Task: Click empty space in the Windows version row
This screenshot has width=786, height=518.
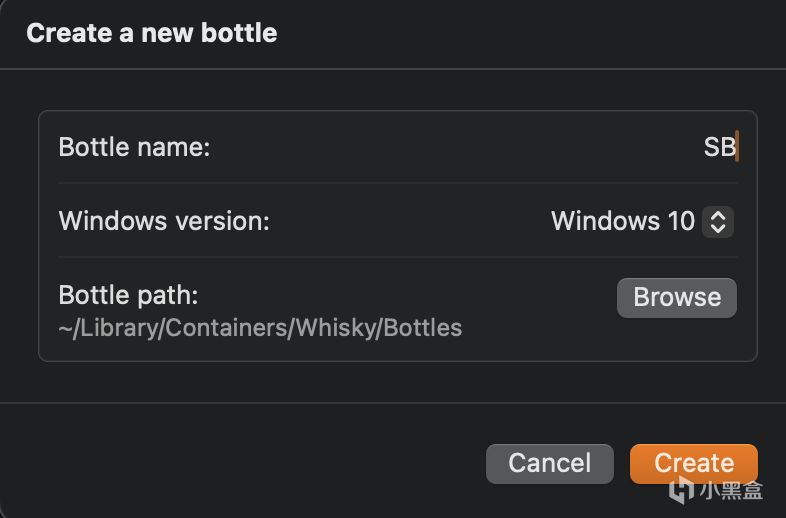Action: (x=410, y=221)
